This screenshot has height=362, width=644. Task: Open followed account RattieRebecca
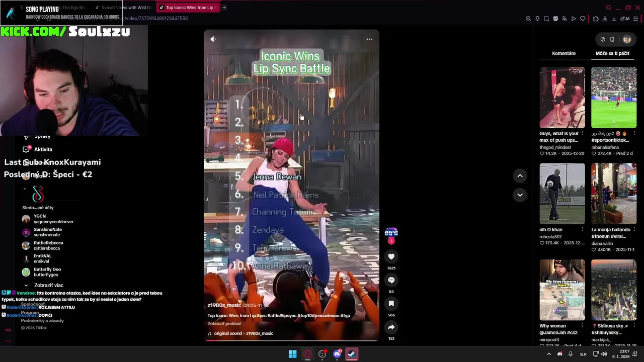43,245
